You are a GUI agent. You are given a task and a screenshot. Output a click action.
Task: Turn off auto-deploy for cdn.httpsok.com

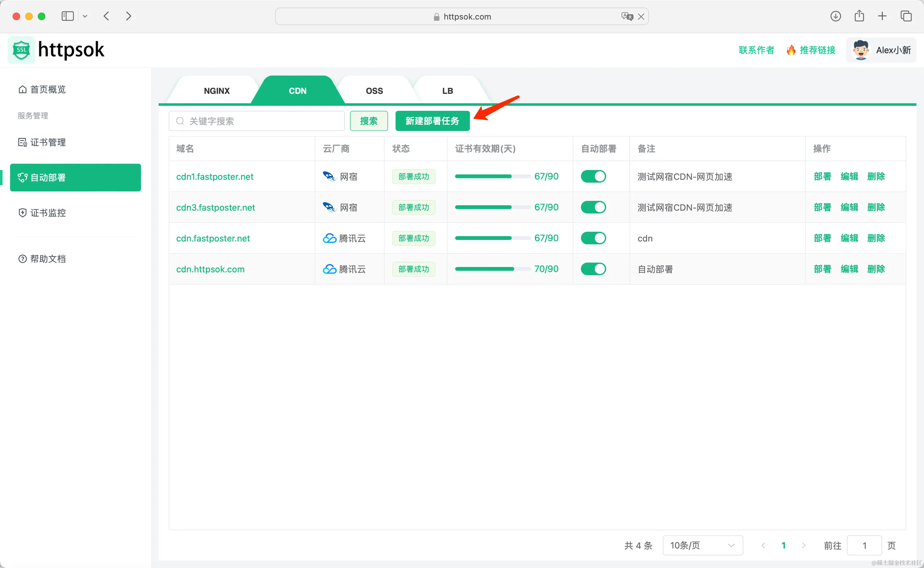pyautogui.click(x=593, y=269)
